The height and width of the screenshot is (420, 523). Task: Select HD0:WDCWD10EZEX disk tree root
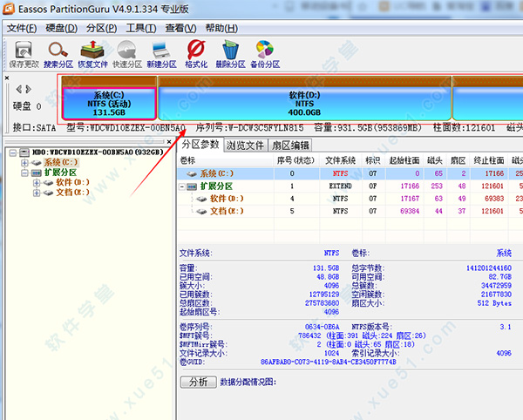(x=98, y=152)
